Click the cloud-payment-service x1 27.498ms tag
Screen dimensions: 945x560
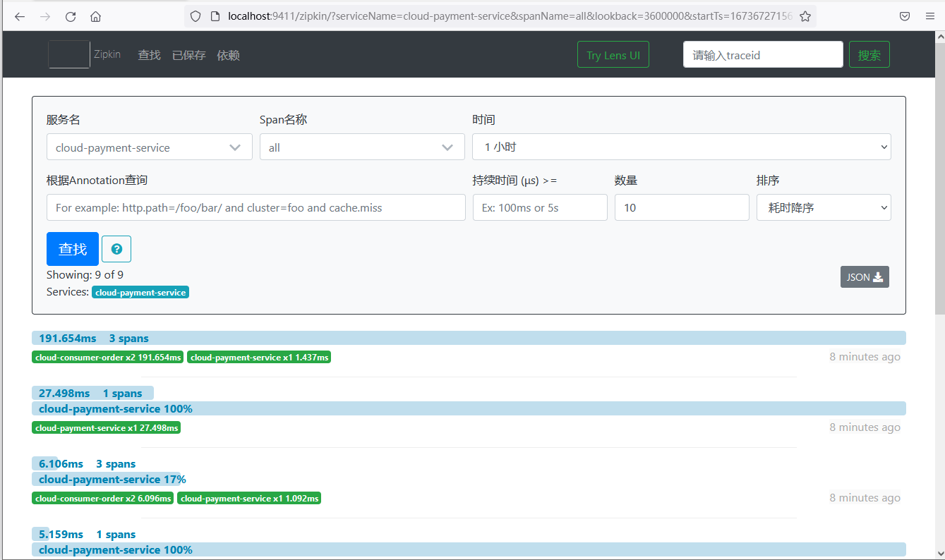tap(106, 428)
